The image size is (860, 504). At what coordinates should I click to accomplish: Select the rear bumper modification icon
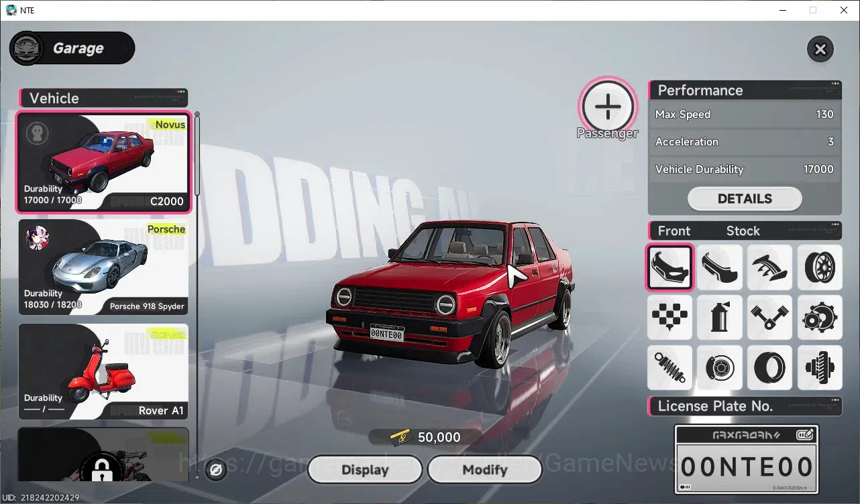pos(720,267)
